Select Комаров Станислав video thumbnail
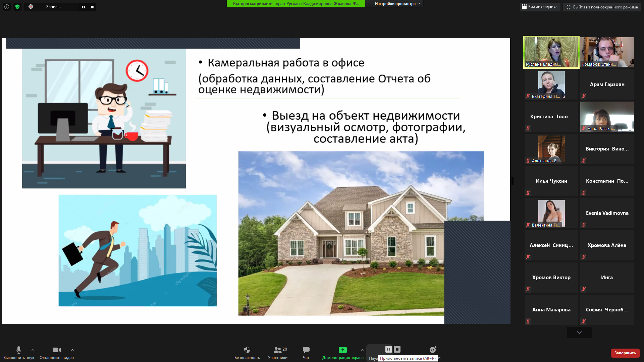Viewport: 644px width, 362px height. point(607,52)
